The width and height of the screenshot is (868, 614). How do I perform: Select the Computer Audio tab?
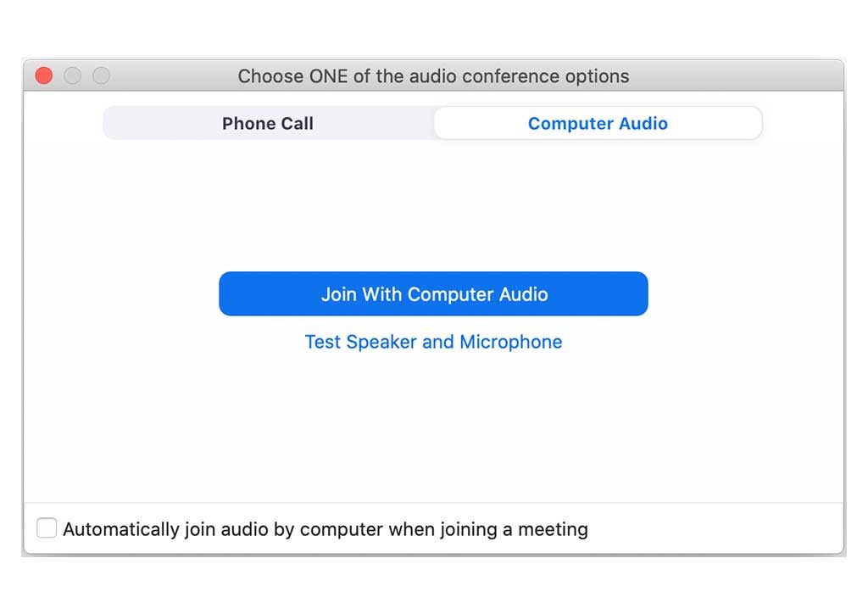(x=598, y=124)
